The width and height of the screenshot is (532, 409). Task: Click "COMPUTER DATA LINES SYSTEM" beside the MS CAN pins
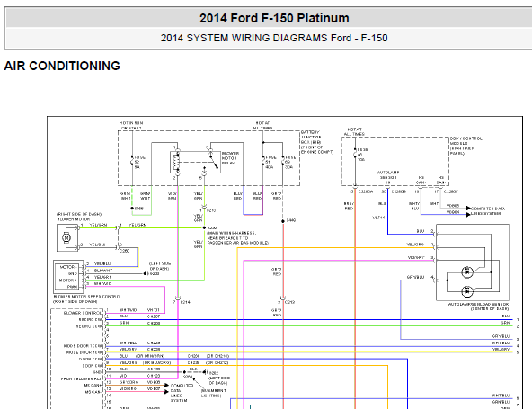182,393
